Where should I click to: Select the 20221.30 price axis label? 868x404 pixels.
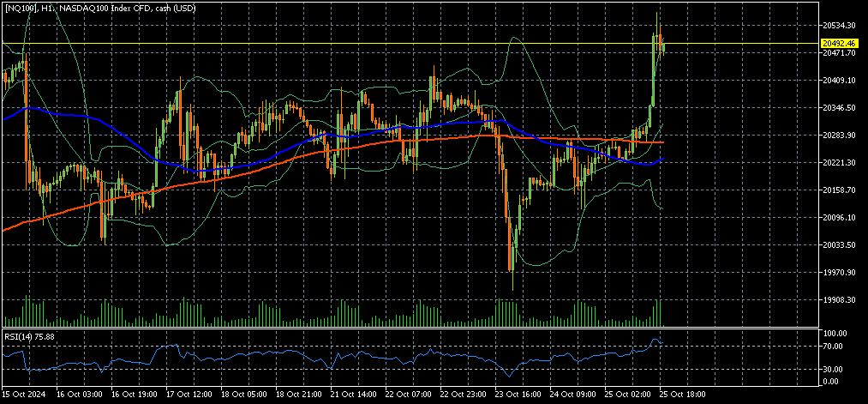839,162
